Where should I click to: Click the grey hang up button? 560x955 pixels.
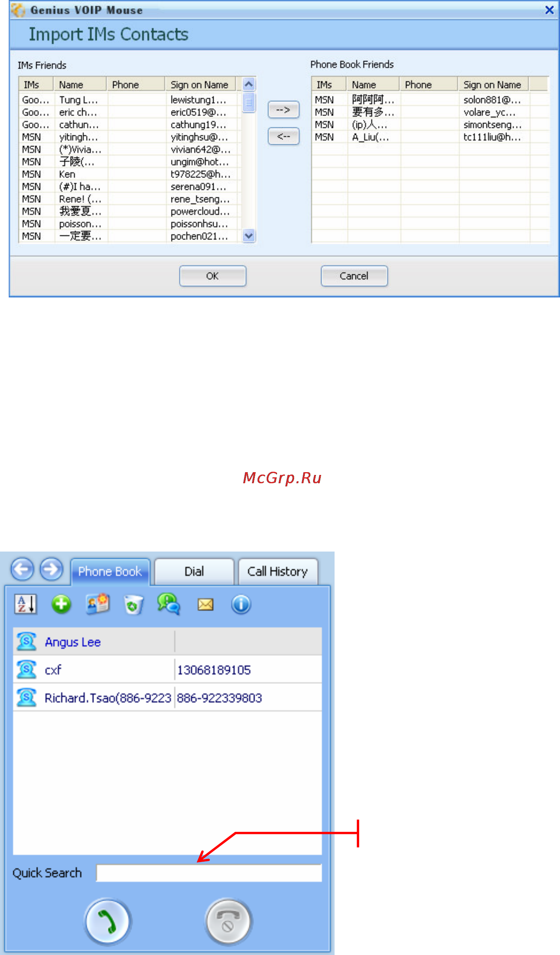pyautogui.click(x=228, y=921)
